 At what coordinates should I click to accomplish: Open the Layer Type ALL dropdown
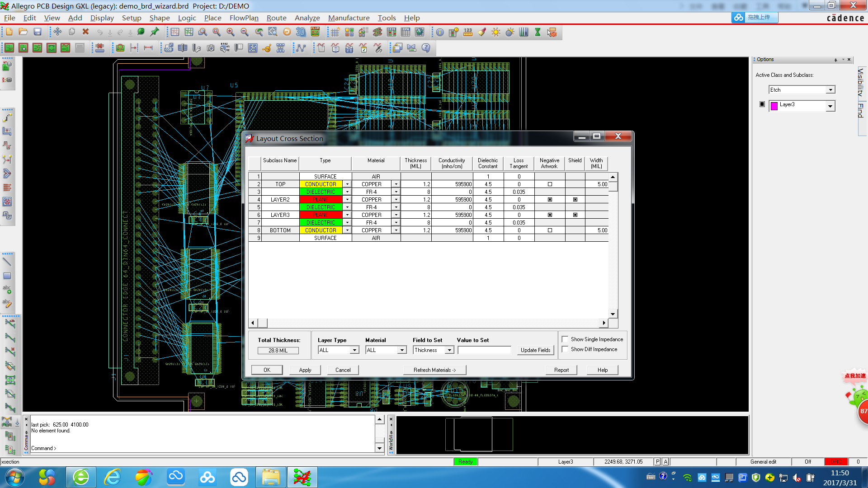coord(354,350)
